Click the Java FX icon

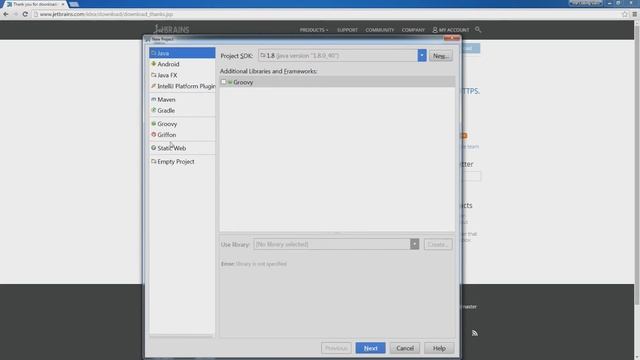coord(153,75)
